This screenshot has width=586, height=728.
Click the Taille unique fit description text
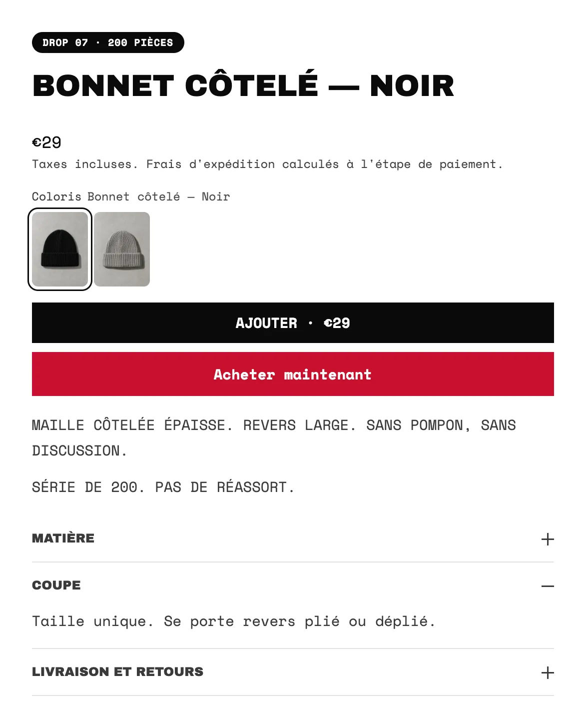(234, 621)
